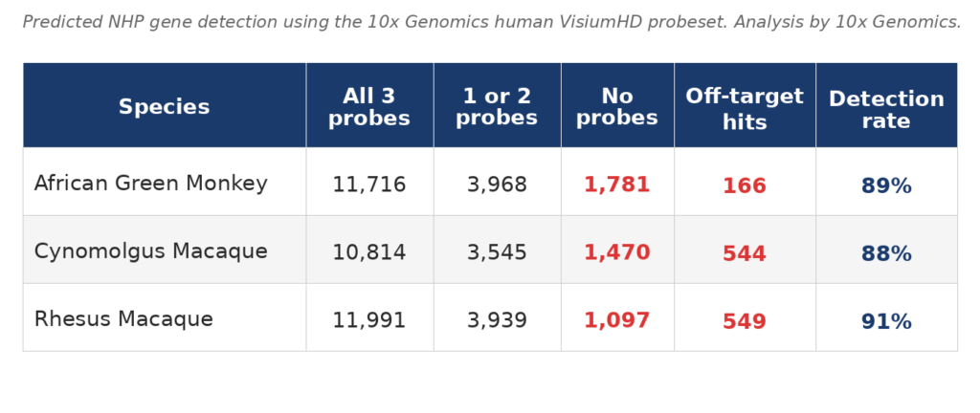980x413 pixels.
Task: Select the 10,814 cell value
Action: tap(369, 253)
